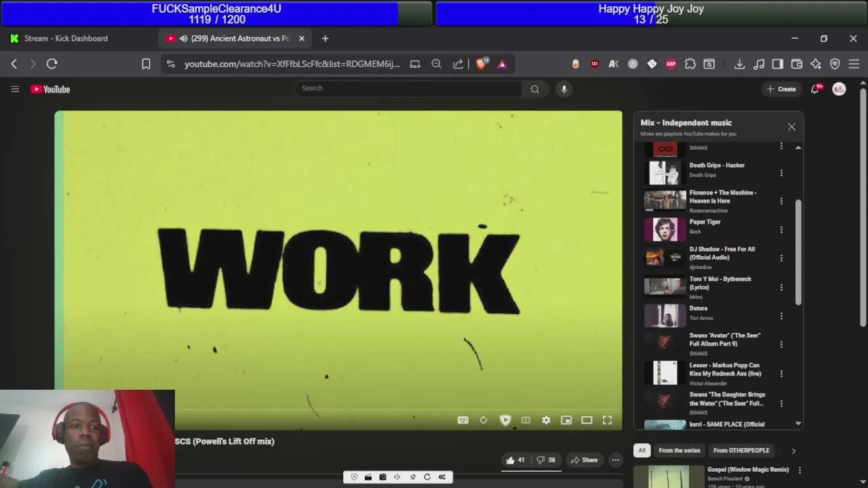868x488 pixels.
Task: Go back to the previous page
Action: [14, 64]
